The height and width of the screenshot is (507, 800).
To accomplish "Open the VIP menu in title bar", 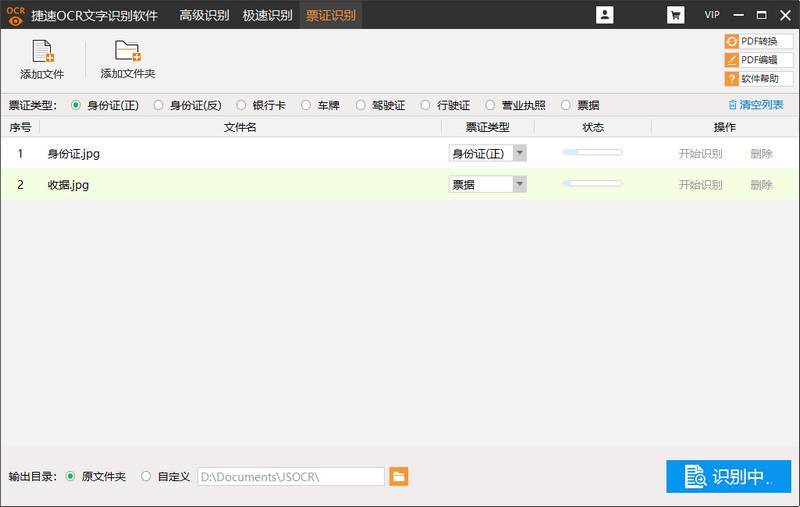I will (712, 15).
